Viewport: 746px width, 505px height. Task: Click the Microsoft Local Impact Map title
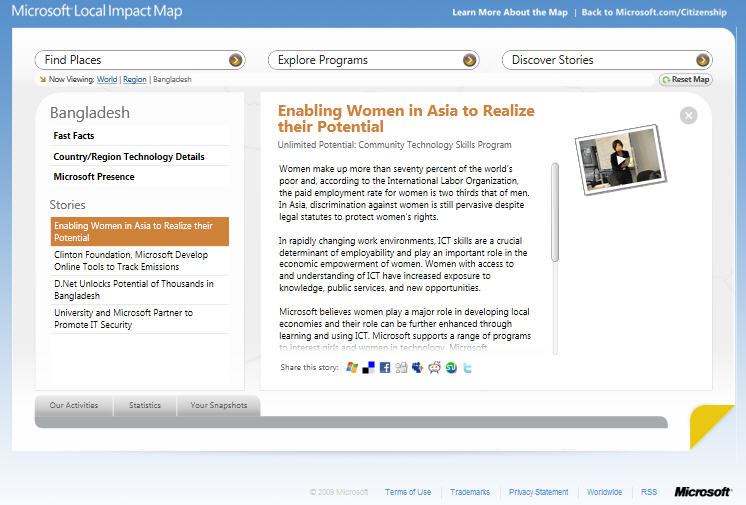coord(97,11)
